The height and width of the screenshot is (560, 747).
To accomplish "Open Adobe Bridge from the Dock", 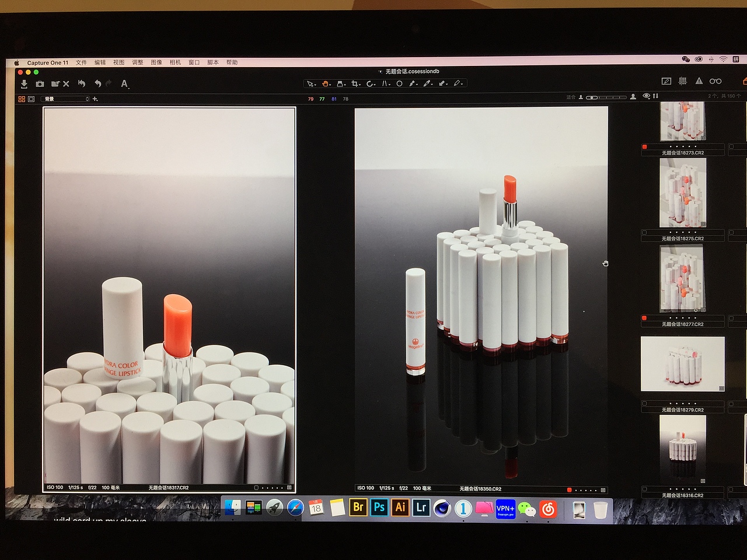I will 358,508.
